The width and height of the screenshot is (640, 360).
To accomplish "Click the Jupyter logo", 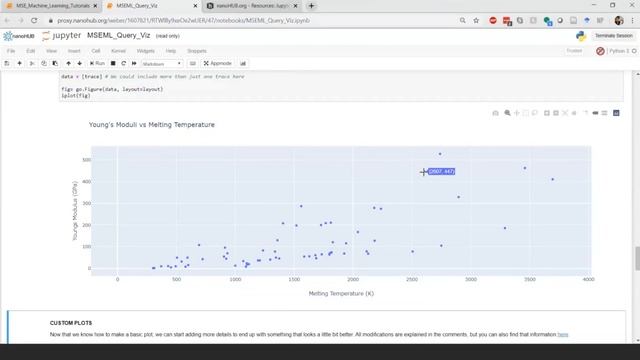I will 62,36.
